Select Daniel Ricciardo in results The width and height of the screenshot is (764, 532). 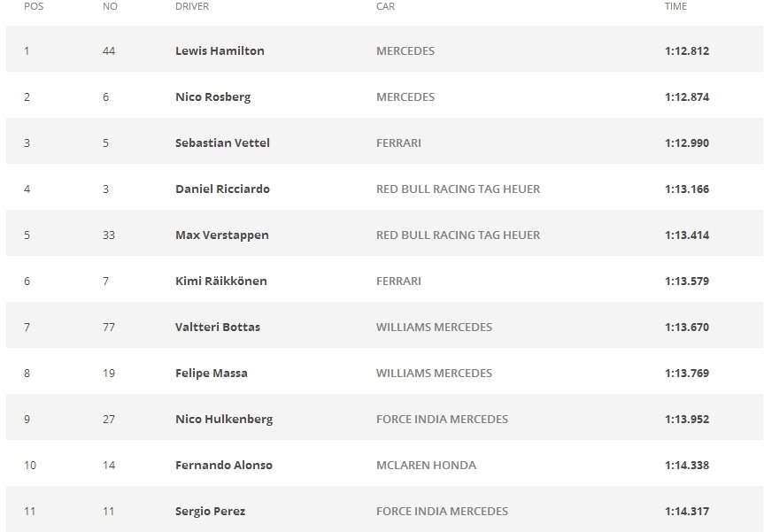point(222,189)
